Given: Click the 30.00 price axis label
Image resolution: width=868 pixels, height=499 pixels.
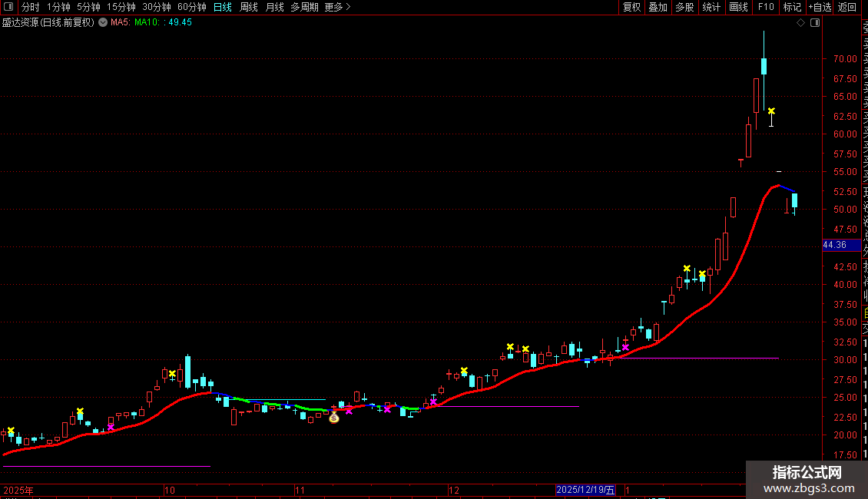Looking at the screenshot, I should pos(845,359).
